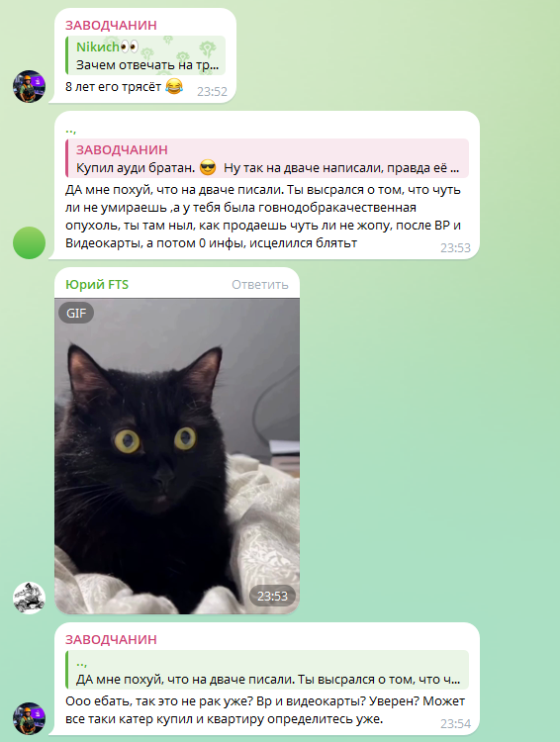This screenshot has width=560, height=742.
Task: Click the 23:53 timestamp on the cat GIF
Action: point(272,597)
